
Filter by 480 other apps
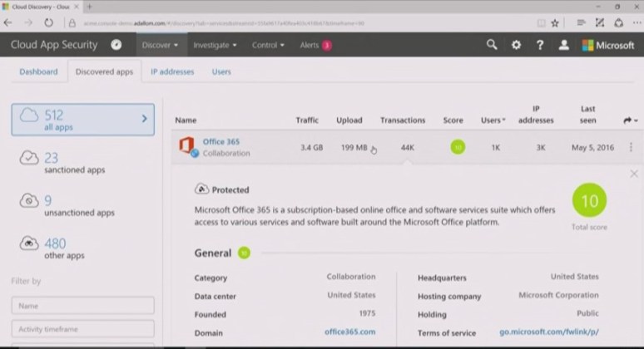pos(52,248)
